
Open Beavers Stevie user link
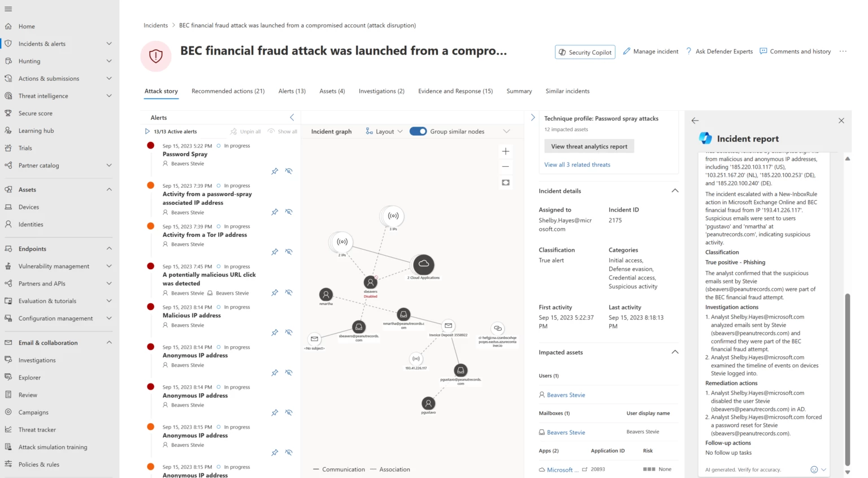coord(566,395)
